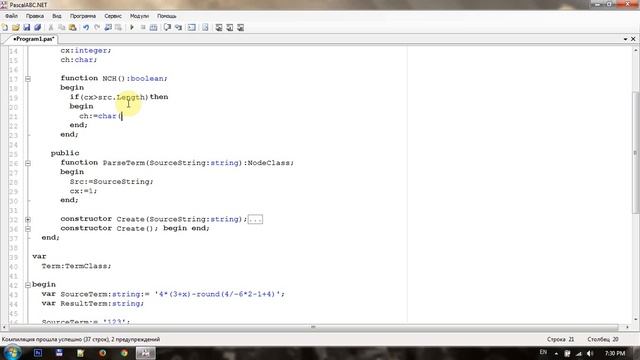Click the horizontal scrollbar right arrow
This screenshot has width=640, height=360.
[627, 327]
